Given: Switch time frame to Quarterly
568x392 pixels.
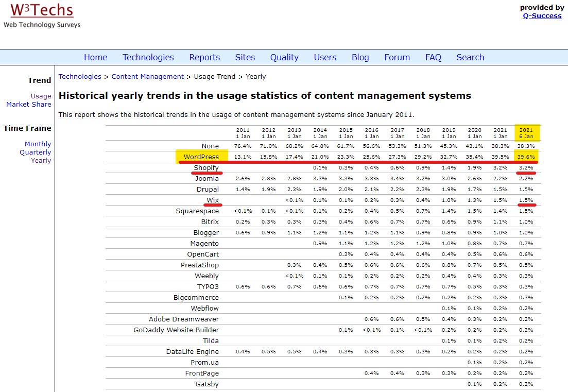Looking at the screenshot, I should coord(35,152).
